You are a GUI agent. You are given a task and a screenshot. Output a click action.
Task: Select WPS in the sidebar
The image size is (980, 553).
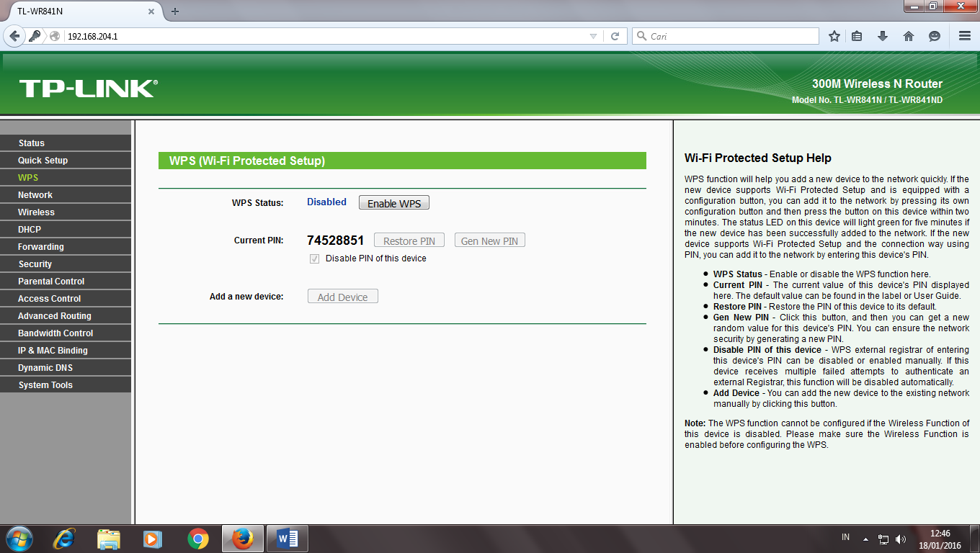66,178
